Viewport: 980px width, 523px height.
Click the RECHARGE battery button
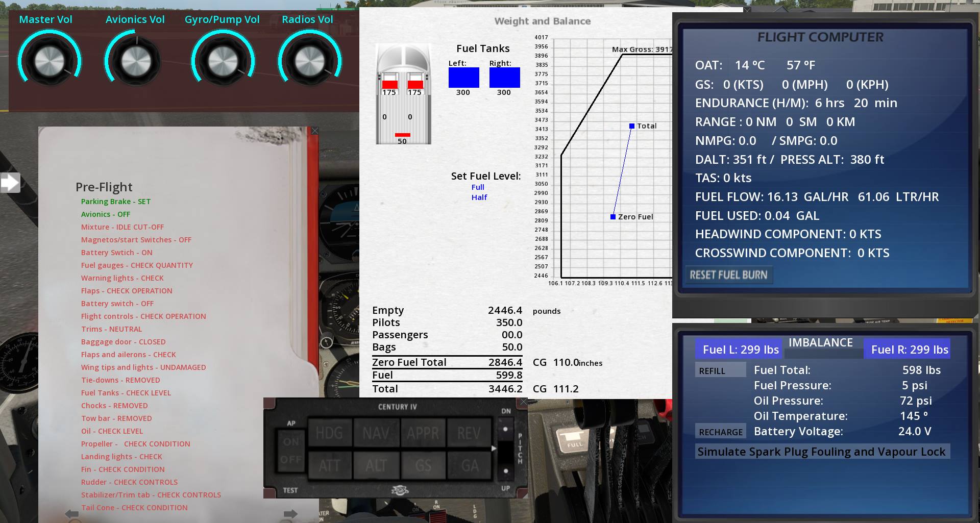click(721, 432)
